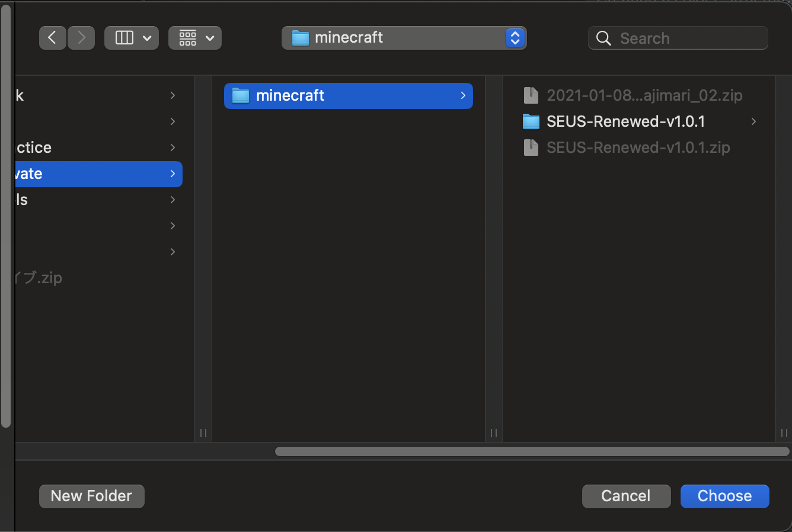
Task: Expand the SEUS-Renewed-v1.0.1 folder chevron
Action: coord(753,121)
